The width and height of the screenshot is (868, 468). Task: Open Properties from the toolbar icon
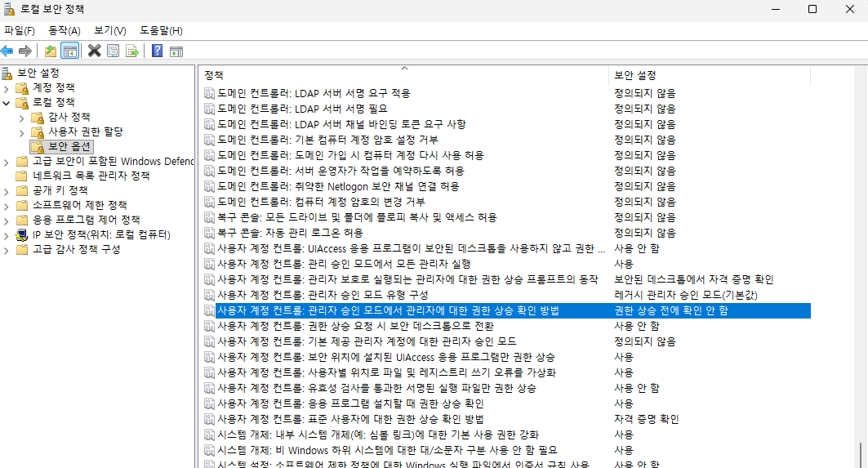coord(113,51)
